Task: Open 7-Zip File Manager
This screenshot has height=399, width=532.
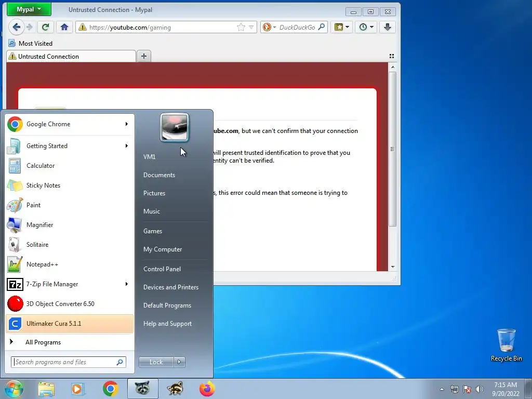Action: coord(69,284)
